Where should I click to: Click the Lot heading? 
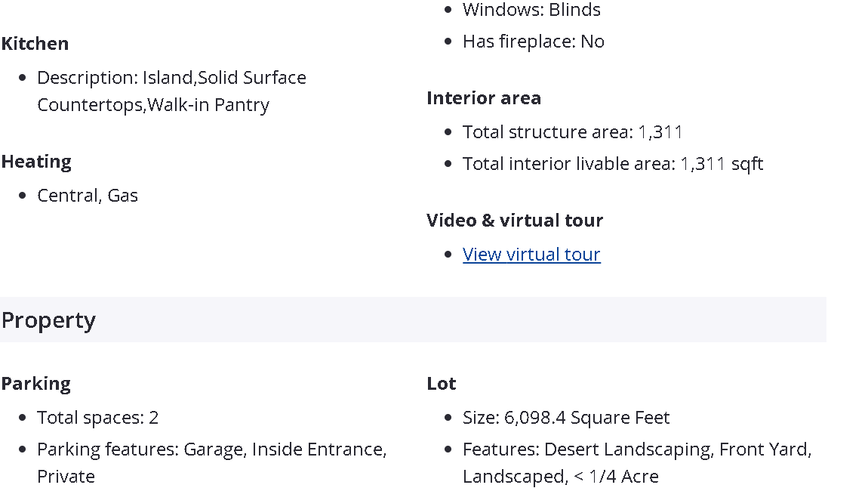pyautogui.click(x=441, y=384)
